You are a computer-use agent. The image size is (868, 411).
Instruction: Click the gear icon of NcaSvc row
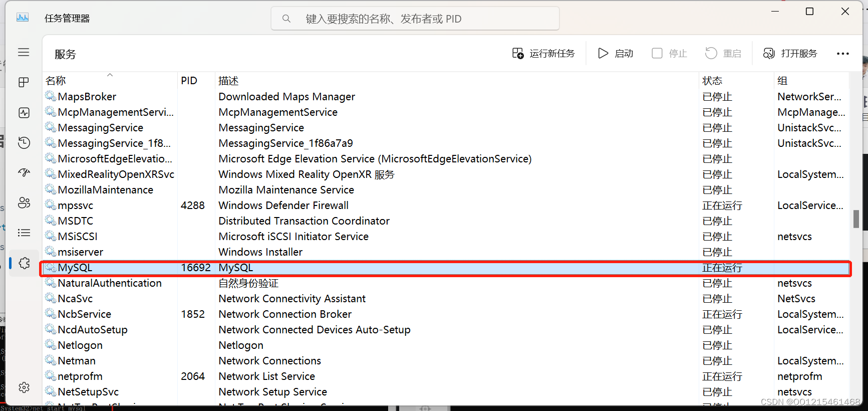coord(50,298)
